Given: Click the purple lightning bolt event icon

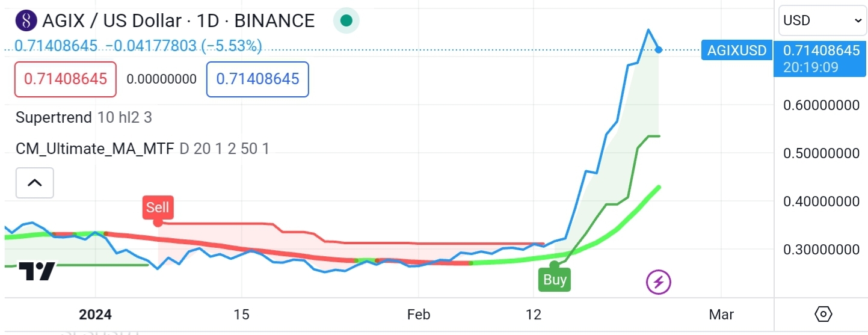Looking at the screenshot, I should click(x=658, y=281).
